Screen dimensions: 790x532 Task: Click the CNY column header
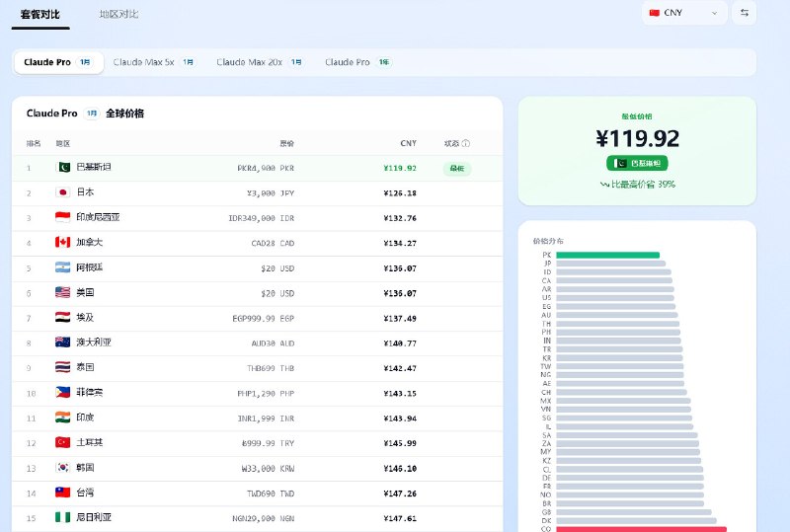408,143
